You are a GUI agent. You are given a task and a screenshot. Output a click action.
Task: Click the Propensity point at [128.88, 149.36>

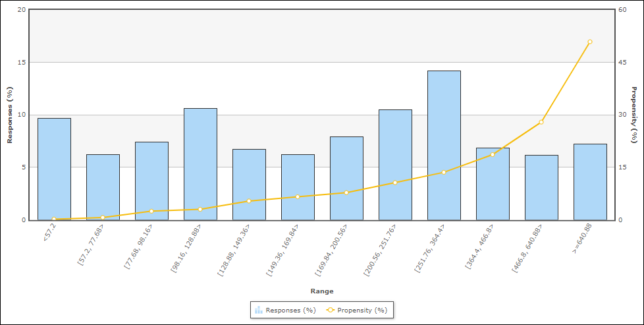[249, 201]
